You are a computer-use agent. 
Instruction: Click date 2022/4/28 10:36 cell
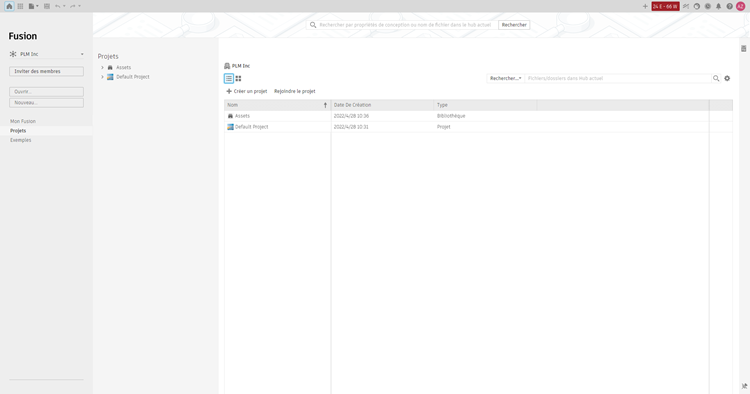(x=351, y=116)
